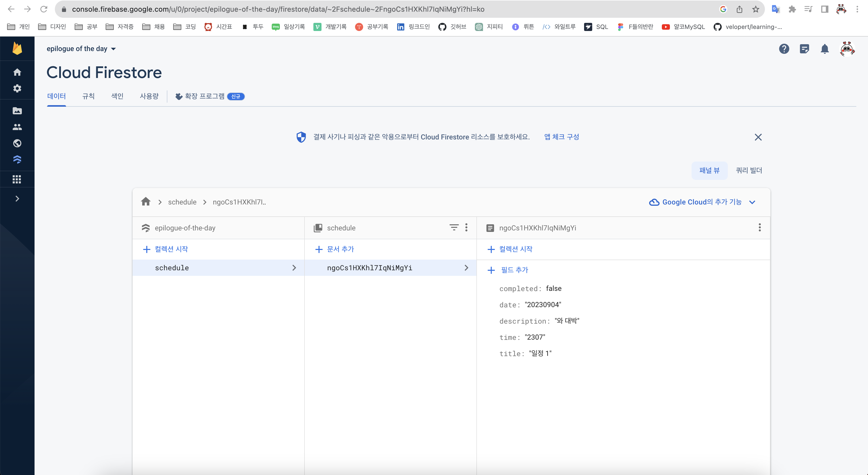Click the browser reload button

[x=44, y=9]
